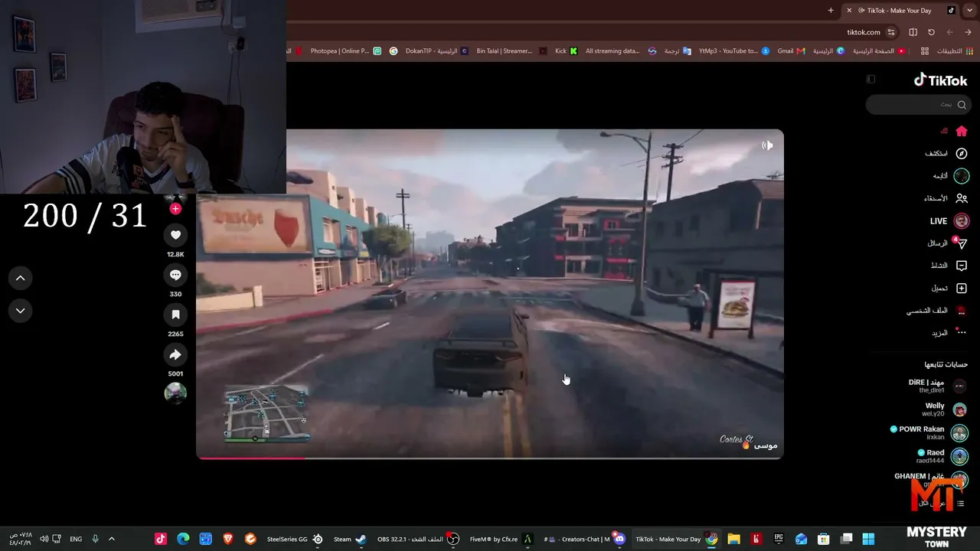
Task: Toggle video sound with speaker icon
Action: [x=767, y=145]
